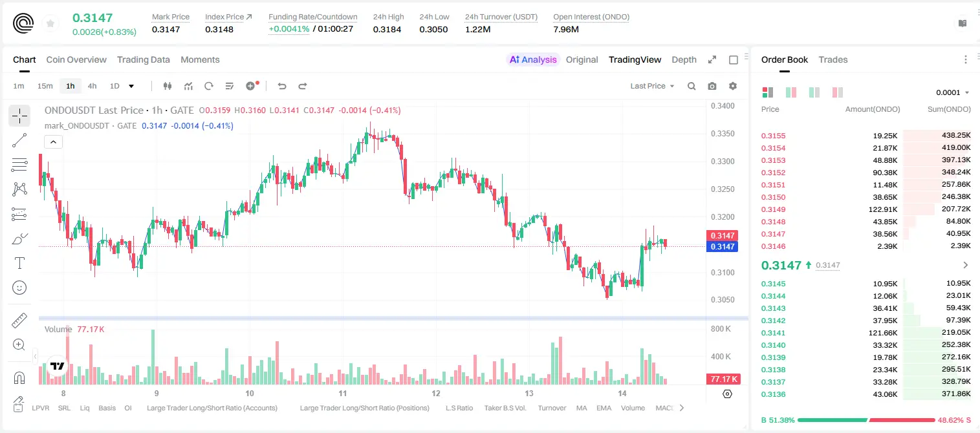Open the emoji sticker tool
980x433 pixels.
(x=19, y=288)
